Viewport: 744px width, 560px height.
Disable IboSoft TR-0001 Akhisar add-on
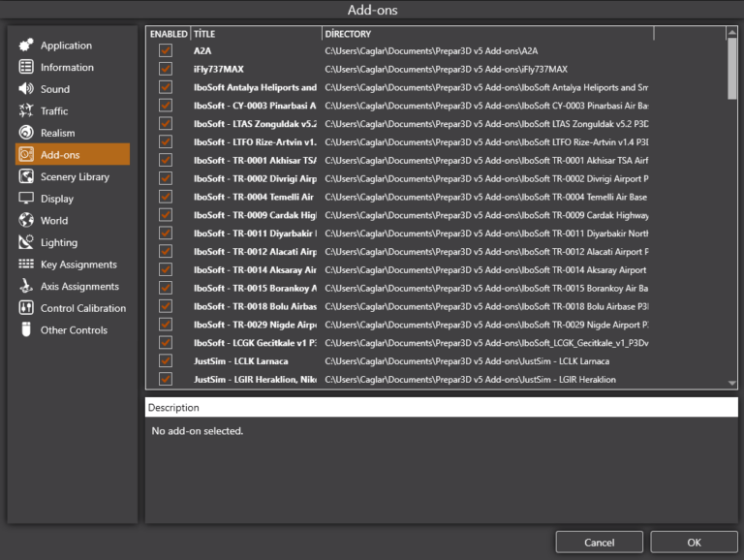click(165, 161)
